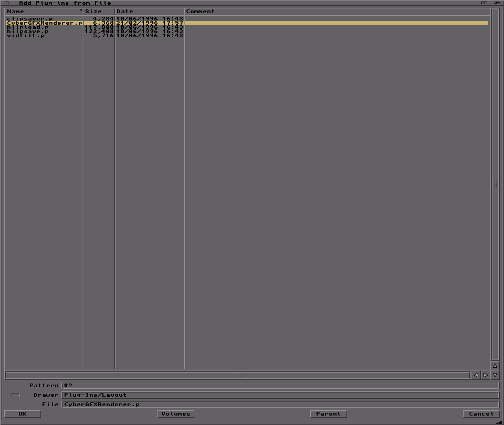The height and width of the screenshot is (425, 504).
Task: Click the window resize gadget in the corner
Action: coord(499,421)
